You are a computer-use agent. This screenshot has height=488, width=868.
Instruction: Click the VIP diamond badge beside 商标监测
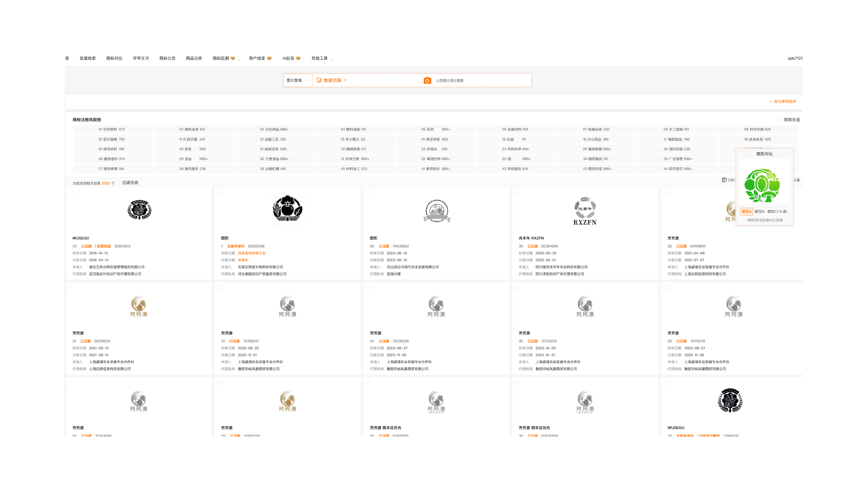(x=233, y=58)
